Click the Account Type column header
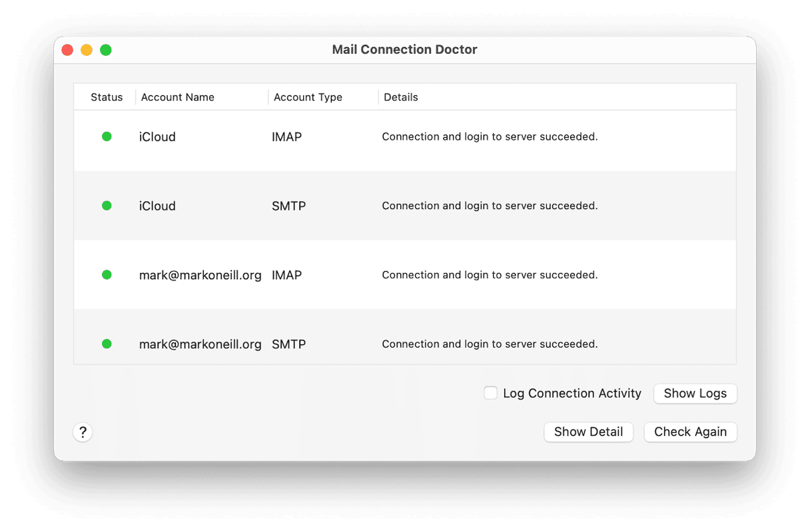This screenshot has height=532, width=810. 308,97
